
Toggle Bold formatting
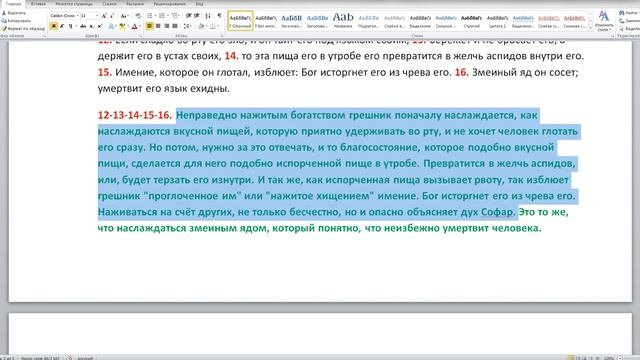pyautogui.click(x=53, y=26)
